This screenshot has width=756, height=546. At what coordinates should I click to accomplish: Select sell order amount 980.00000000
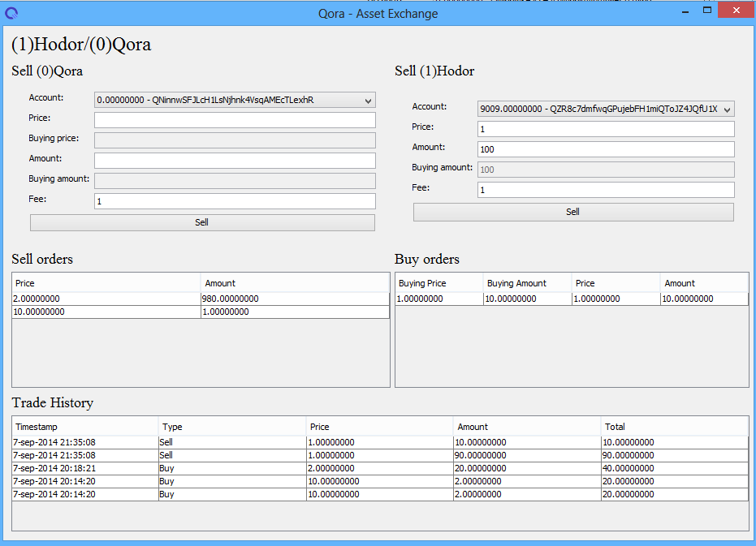[x=295, y=299]
